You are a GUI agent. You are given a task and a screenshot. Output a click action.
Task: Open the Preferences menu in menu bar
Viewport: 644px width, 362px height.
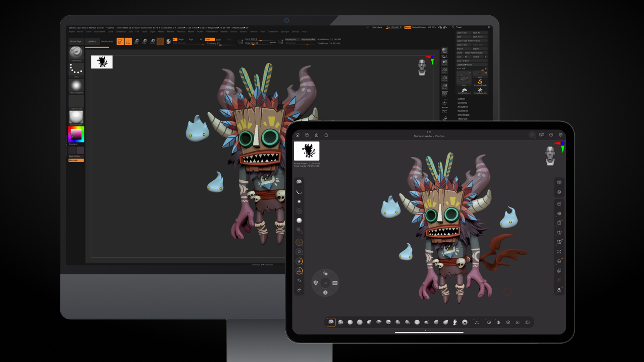tap(212, 32)
